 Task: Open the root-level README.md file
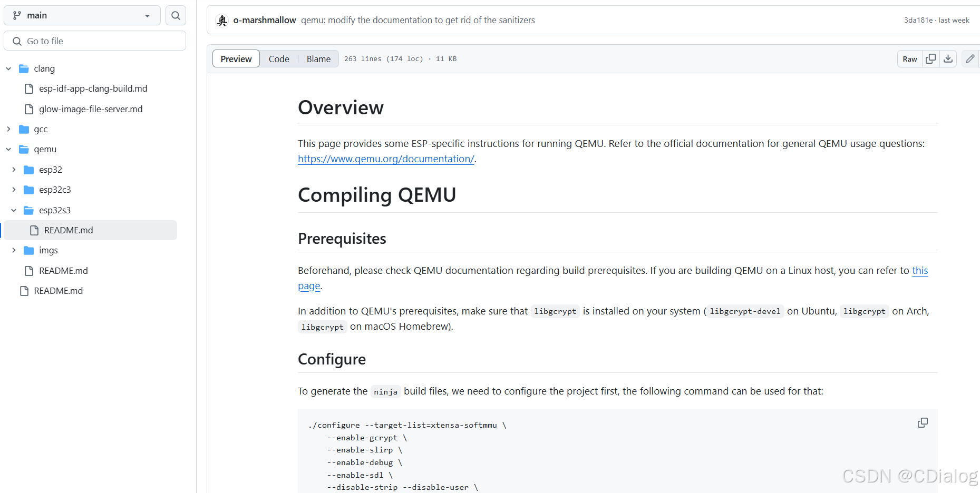pyautogui.click(x=58, y=291)
